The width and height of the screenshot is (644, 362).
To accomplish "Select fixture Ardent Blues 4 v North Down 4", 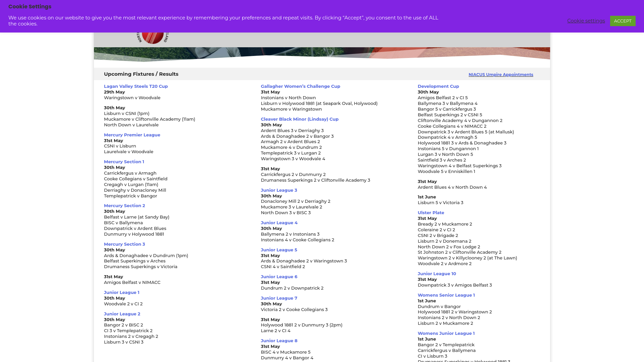I will (x=452, y=187).
